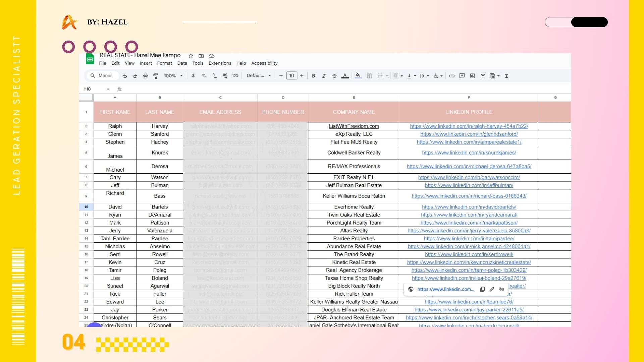Open the Extensions menu

220,63
